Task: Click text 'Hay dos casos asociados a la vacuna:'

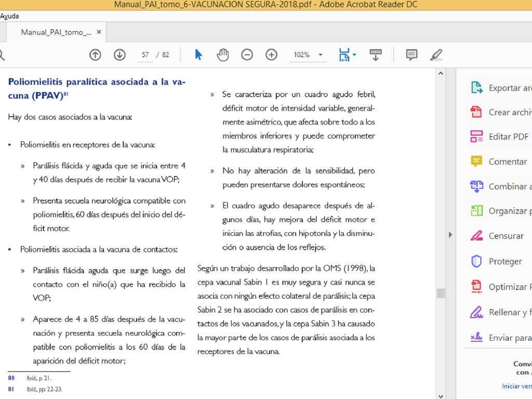Action: pos(70,117)
